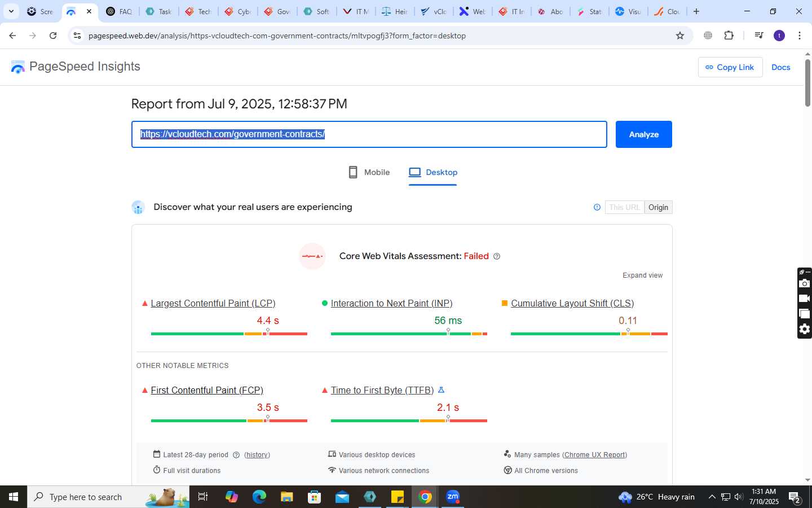812x508 pixels.
Task: Click the settings gear on side panel
Action: (x=805, y=329)
